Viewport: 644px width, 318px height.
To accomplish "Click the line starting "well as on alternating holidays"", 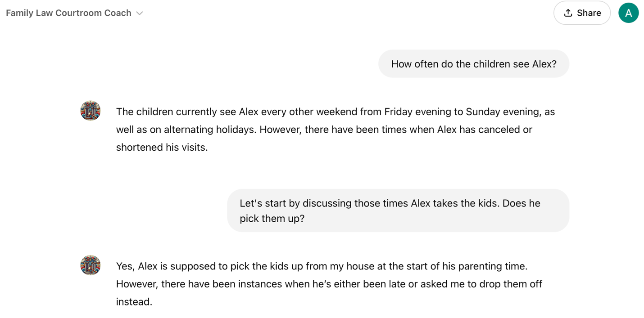I will tap(324, 130).
